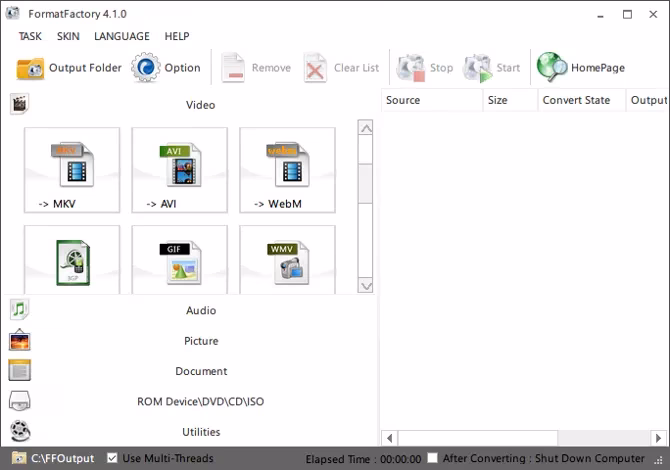
Task: Click the task list horizontal scrollbar
Action: (520, 437)
